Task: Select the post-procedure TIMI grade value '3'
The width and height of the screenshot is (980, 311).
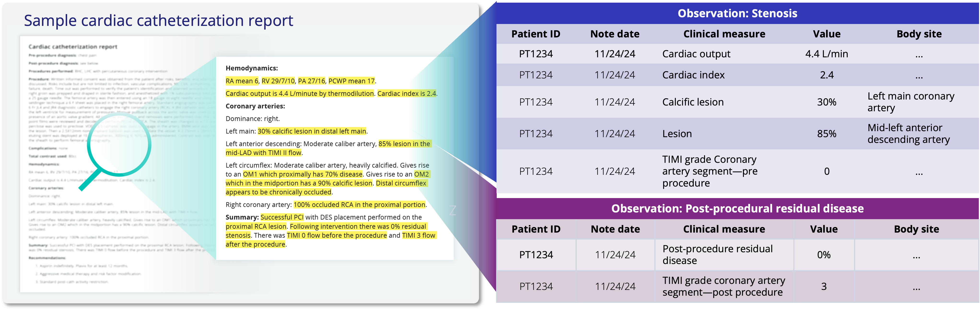Action: coord(824,286)
